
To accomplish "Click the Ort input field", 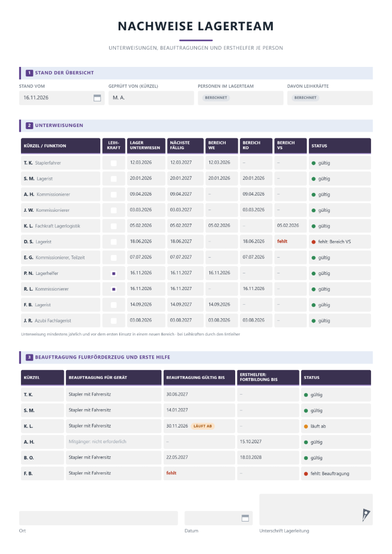I will (98, 518).
